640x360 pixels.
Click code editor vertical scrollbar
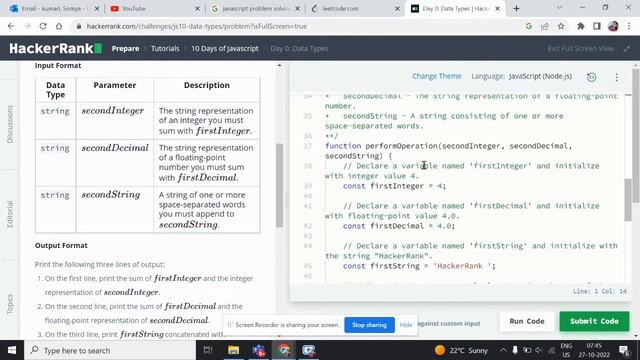[x=628, y=200]
